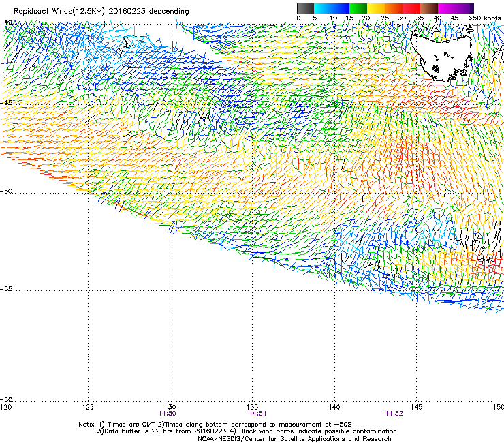
Task: Click the Tasmania island outline on map
Action: click(x=442, y=55)
